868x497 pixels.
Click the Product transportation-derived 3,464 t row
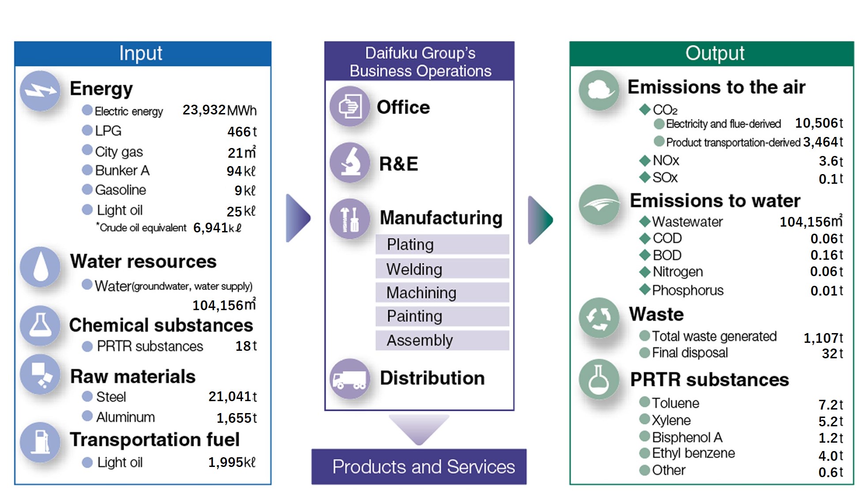tap(748, 142)
